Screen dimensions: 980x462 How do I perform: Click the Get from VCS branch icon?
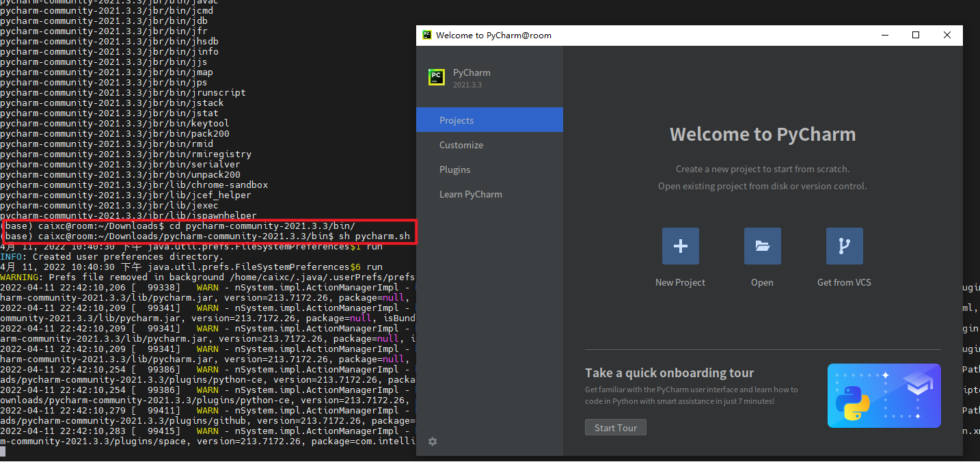(x=844, y=246)
